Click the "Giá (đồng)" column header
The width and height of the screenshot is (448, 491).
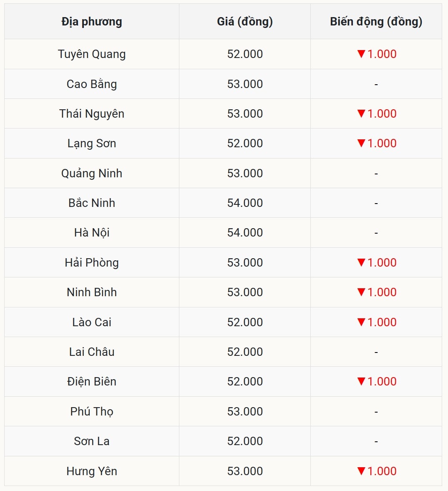point(245,22)
